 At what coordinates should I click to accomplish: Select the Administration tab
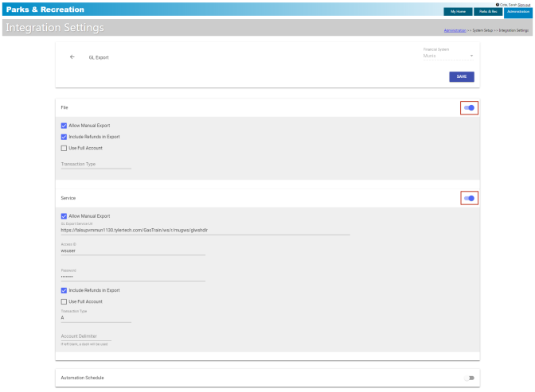(518, 11)
